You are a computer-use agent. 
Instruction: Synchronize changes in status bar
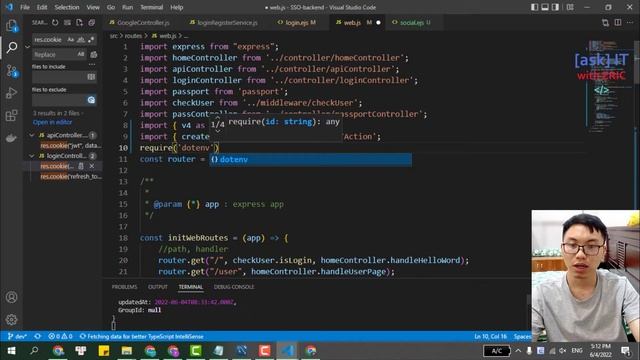point(38,337)
